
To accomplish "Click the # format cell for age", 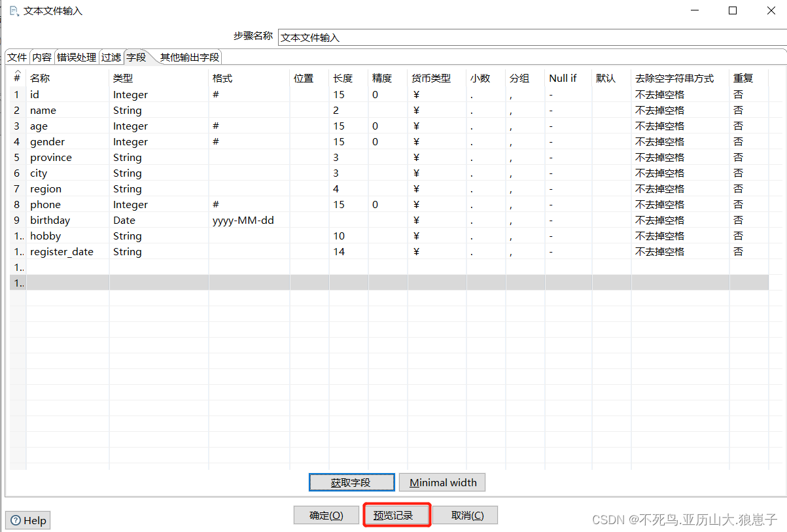I will click(x=249, y=126).
